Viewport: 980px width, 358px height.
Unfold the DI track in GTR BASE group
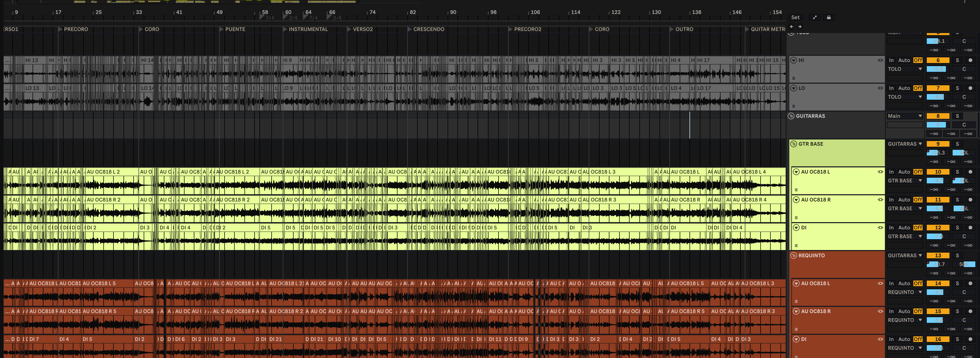796,228
